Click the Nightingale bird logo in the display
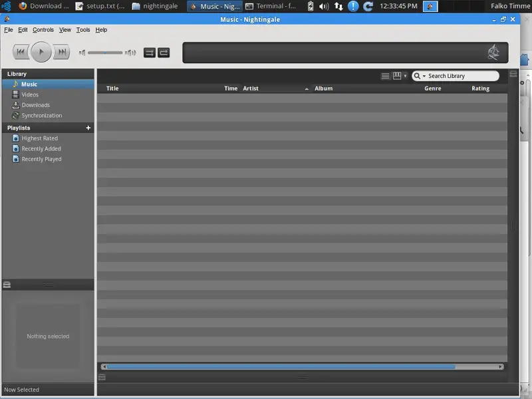 point(493,53)
